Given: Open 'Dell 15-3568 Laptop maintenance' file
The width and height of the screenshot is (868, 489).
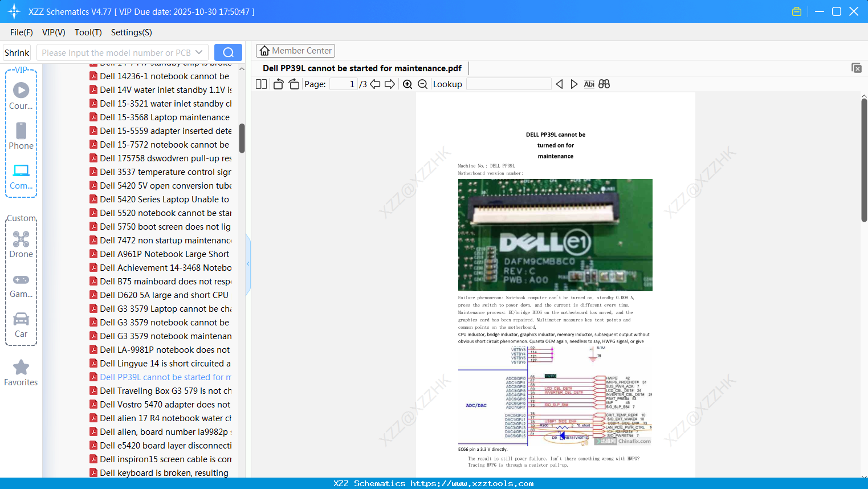Looking at the screenshot, I should pos(160,117).
